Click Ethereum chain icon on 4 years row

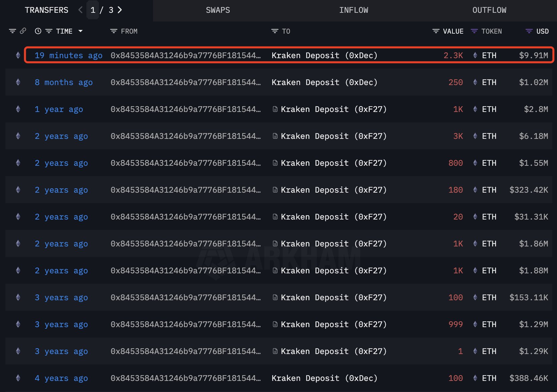click(18, 378)
